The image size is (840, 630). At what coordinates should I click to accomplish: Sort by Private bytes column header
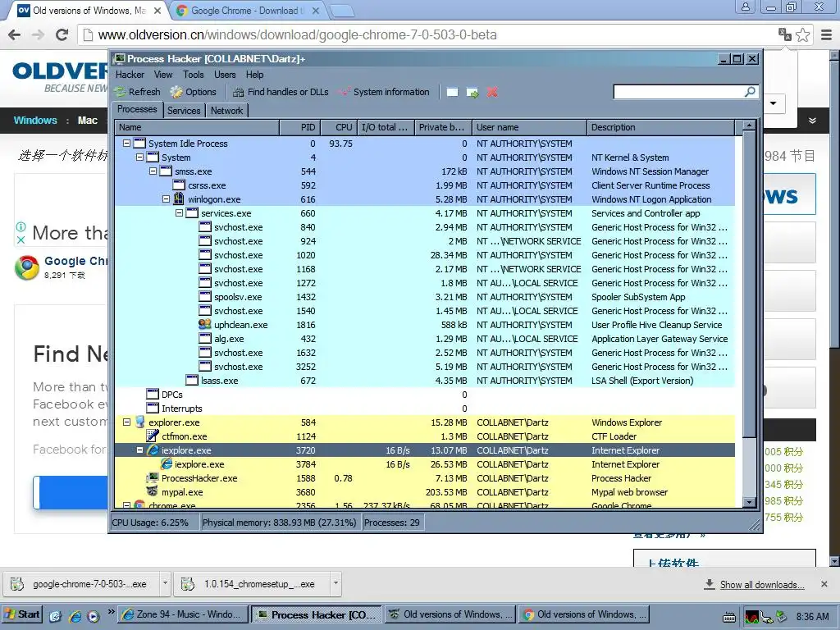pos(443,127)
